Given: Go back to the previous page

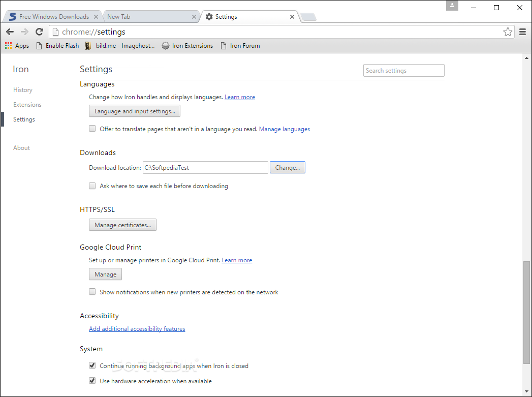Looking at the screenshot, I should tap(10, 32).
